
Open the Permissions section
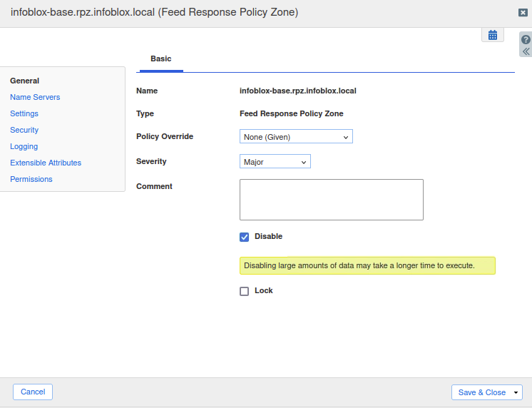[x=31, y=179]
